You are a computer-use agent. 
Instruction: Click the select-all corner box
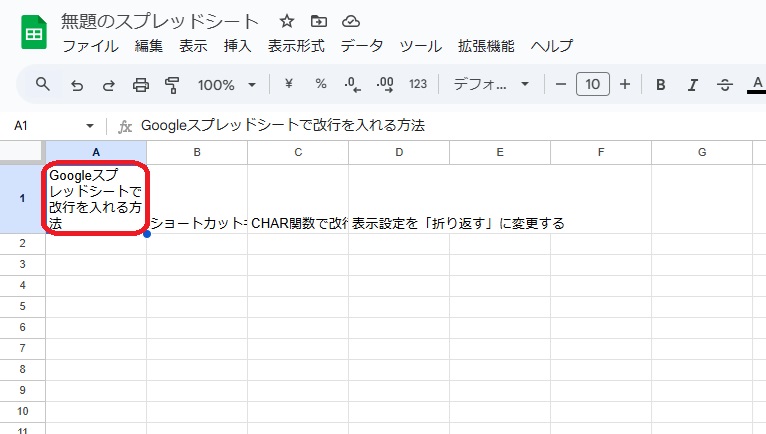pyautogui.click(x=22, y=152)
